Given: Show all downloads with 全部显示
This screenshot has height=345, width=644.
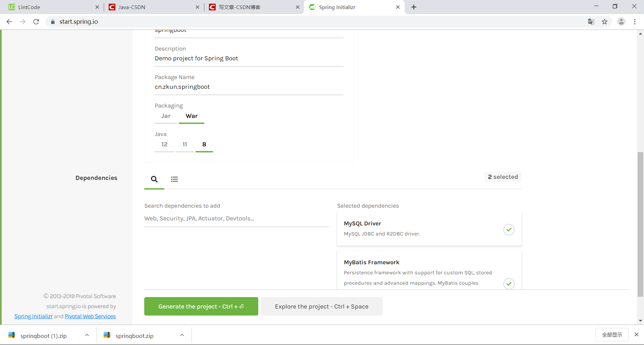Looking at the screenshot, I should click(x=612, y=335).
